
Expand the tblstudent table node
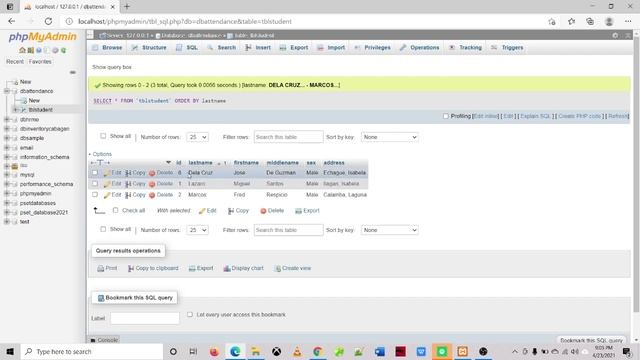(16, 109)
